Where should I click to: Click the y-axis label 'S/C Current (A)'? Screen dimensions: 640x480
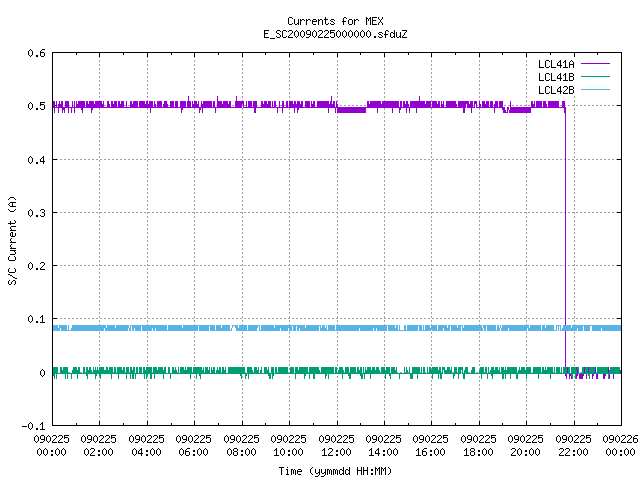point(13,240)
